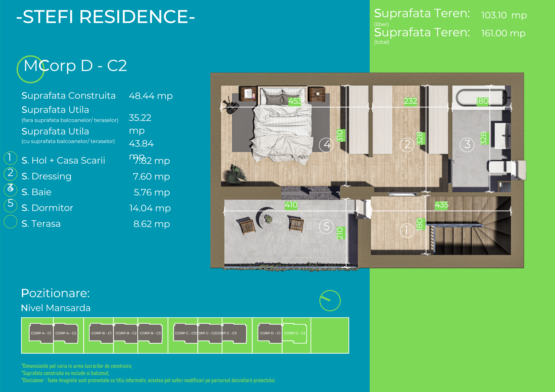The width and height of the screenshot is (555, 392).
Task: Click legend circle 1 beside Hol
Action: (x=11, y=158)
